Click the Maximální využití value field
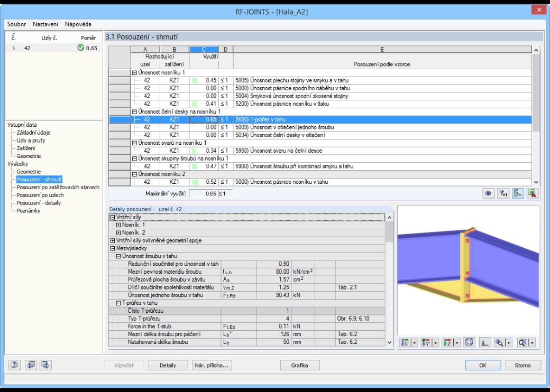 coord(204,194)
